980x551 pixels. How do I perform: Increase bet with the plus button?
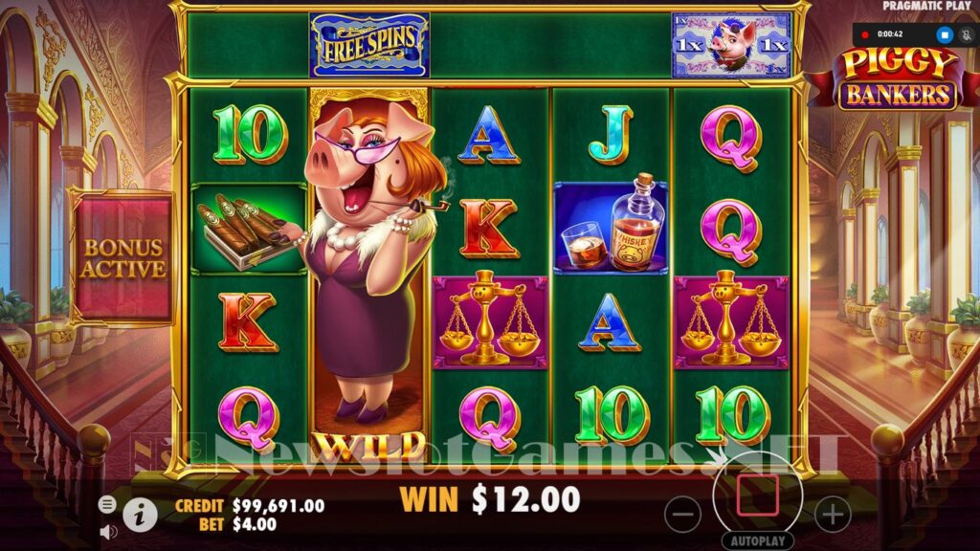833,515
